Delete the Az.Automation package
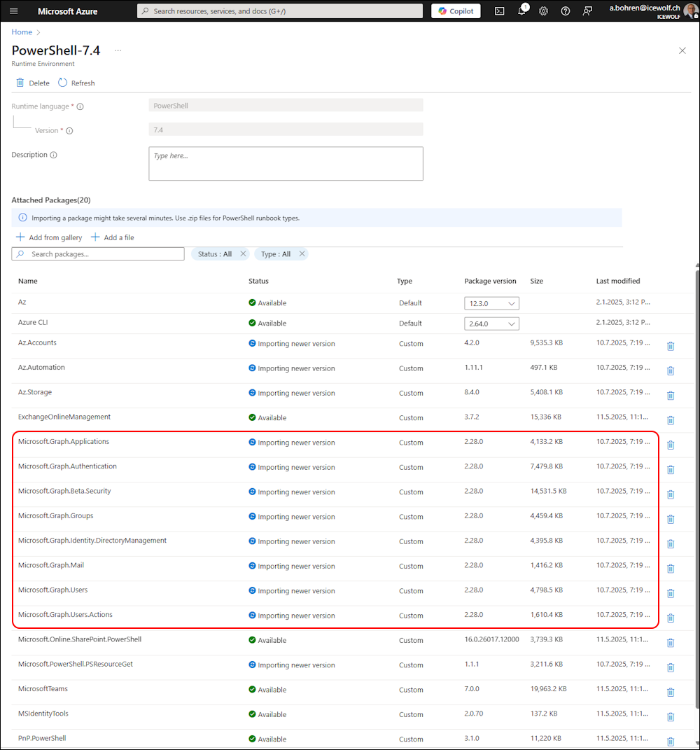This screenshot has height=750, width=700. pyautogui.click(x=671, y=370)
